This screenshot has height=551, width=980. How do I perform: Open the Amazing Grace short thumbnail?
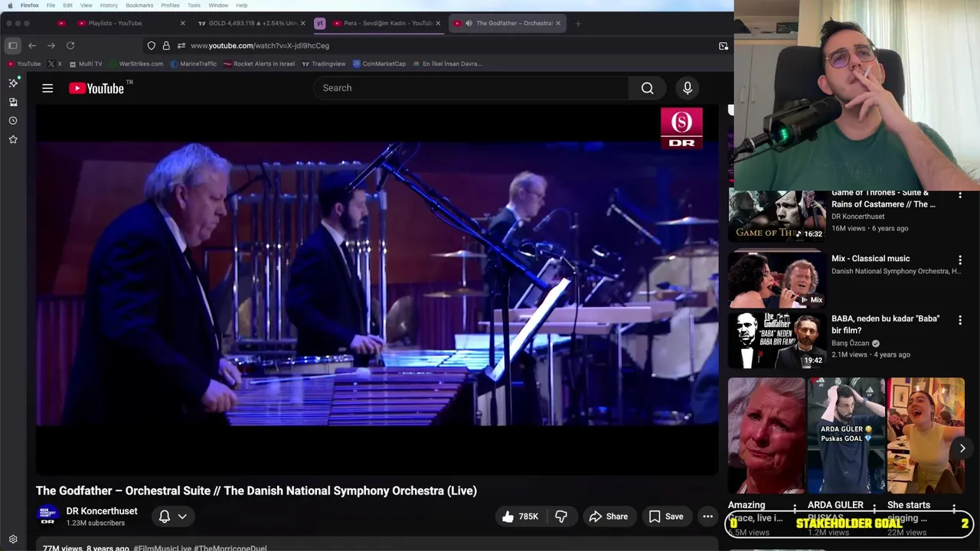[766, 435]
